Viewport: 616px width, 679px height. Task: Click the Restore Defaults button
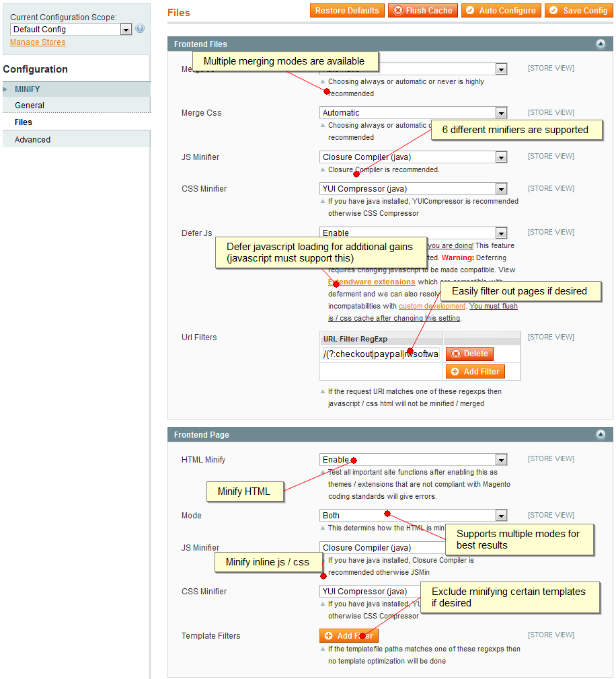(348, 11)
